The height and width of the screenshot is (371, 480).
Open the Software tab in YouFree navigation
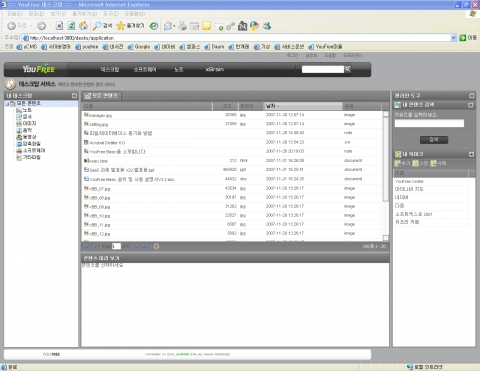[145, 69]
